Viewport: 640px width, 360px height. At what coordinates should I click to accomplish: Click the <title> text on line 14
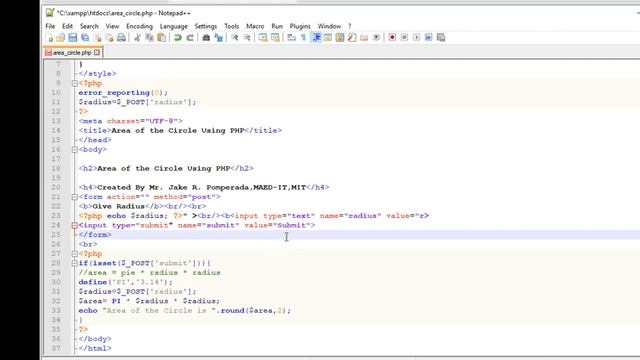(180, 131)
